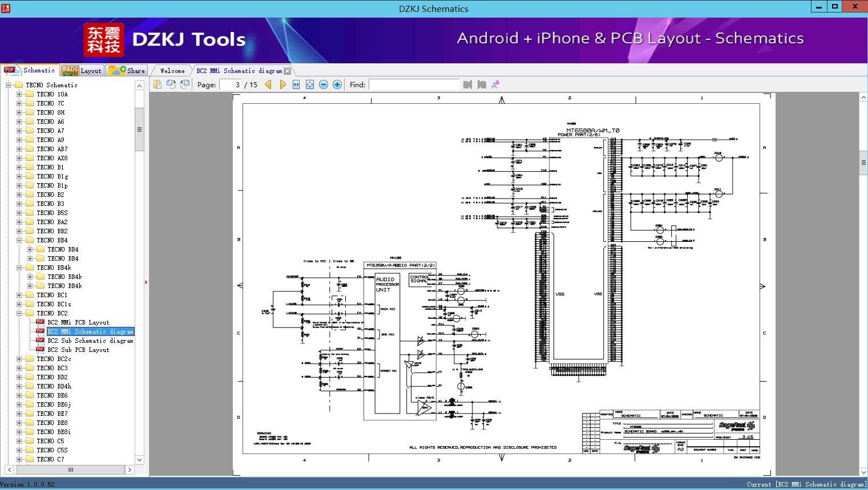
Task: Click the document viewer scroll down arrow
Action: (x=863, y=471)
